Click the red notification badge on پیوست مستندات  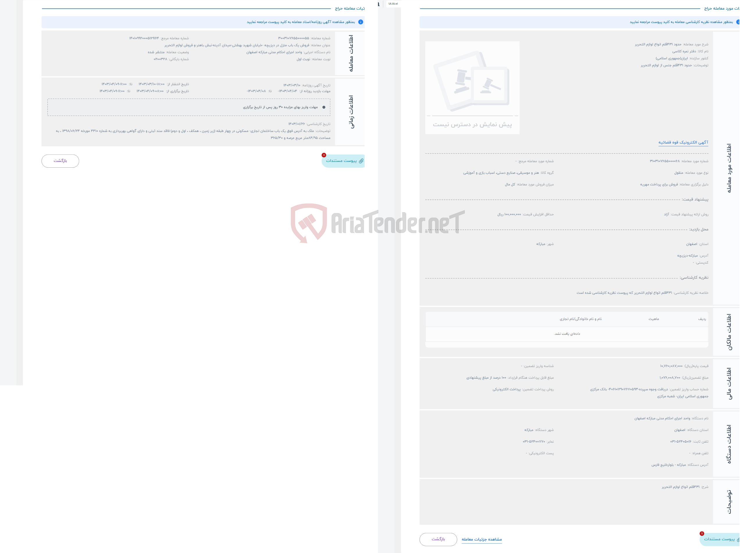point(323,155)
